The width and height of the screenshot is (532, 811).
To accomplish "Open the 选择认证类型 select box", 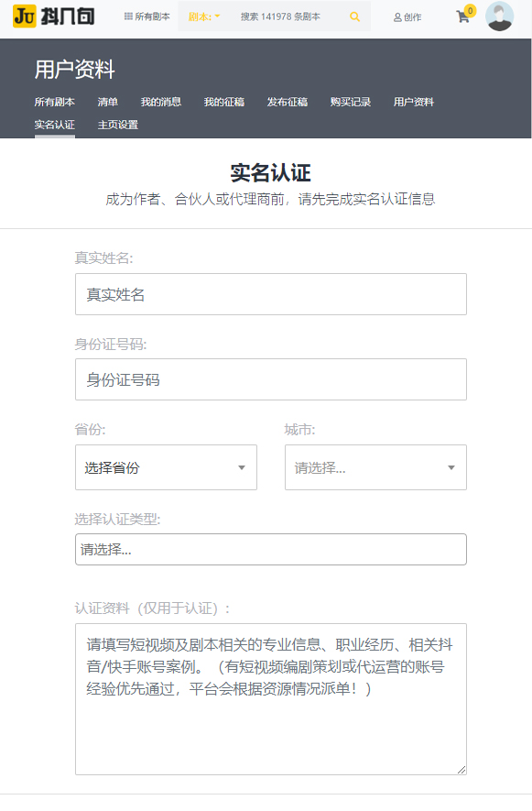I will click(x=271, y=549).
